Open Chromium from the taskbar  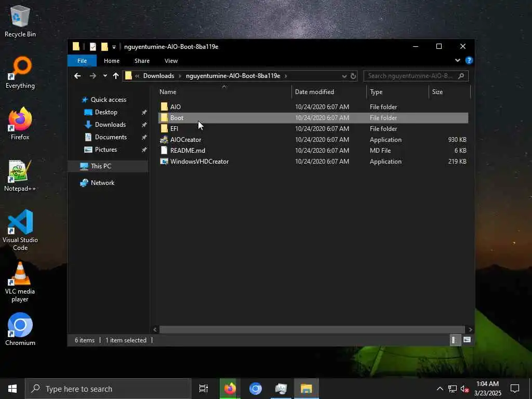pos(256,389)
